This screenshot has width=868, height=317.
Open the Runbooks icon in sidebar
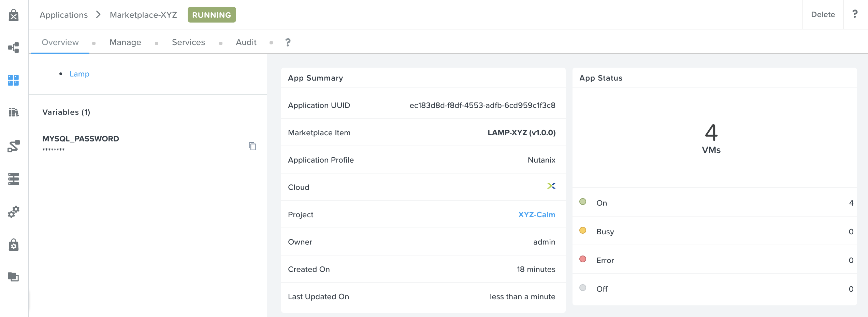coord(14,146)
